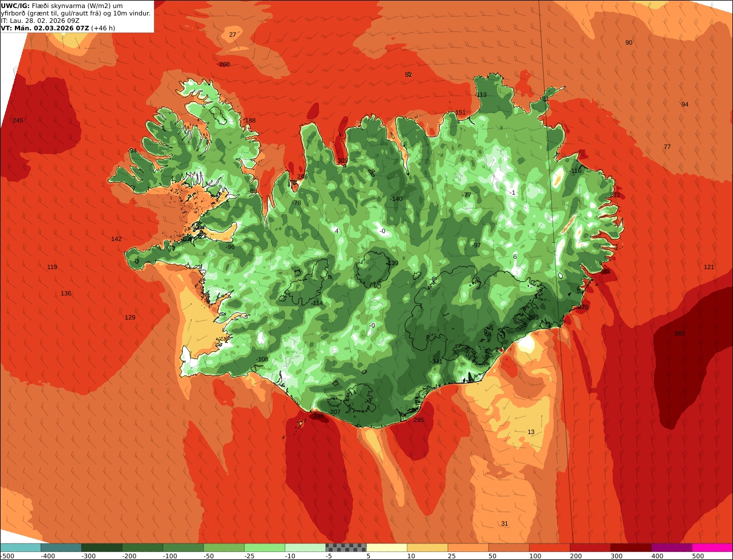
Task: Click the map value '207' near the south coast
Action: pos(335,412)
